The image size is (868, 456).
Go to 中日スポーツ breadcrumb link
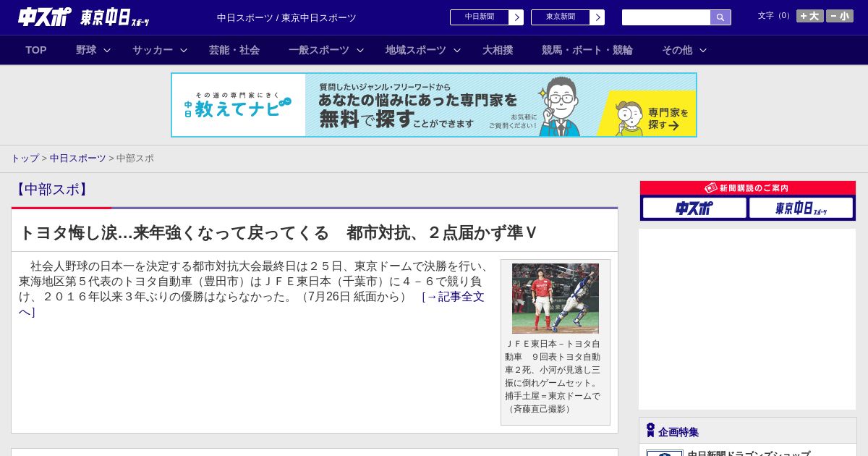click(78, 158)
